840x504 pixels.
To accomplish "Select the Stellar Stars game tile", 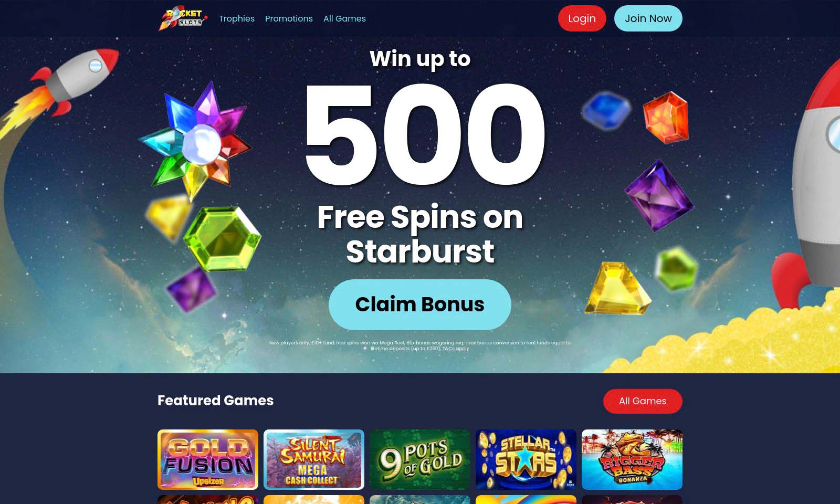I will (526, 459).
